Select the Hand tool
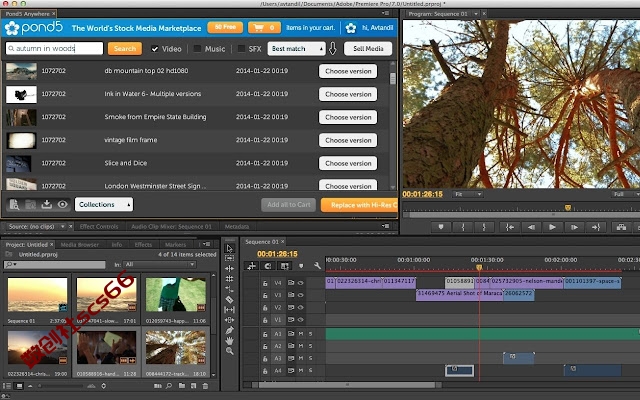The image size is (640, 400). pyautogui.click(x=230, y=340)
